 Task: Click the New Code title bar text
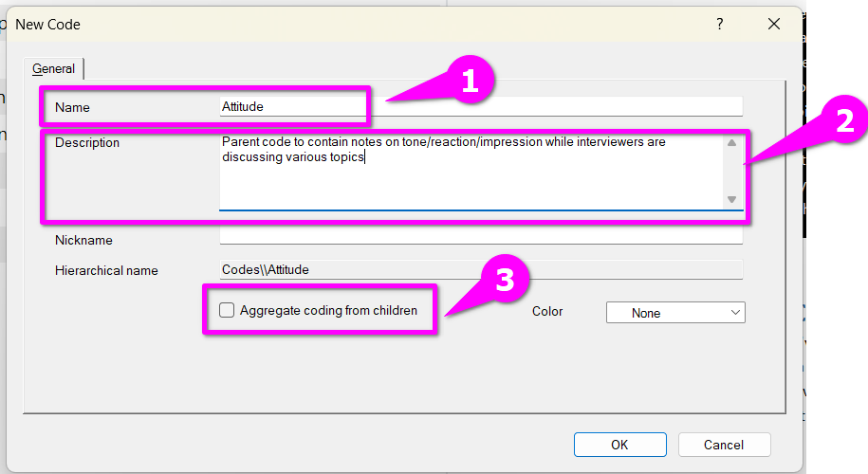click(48, 25)
